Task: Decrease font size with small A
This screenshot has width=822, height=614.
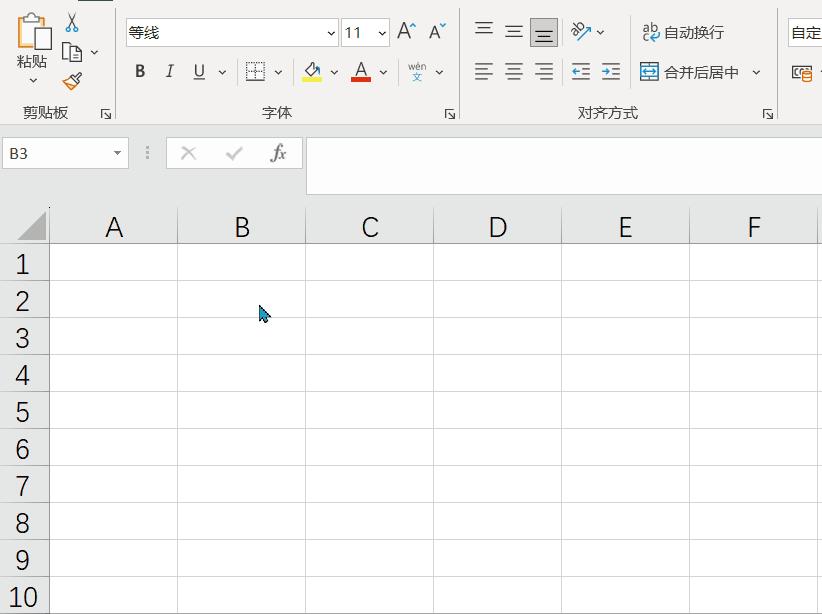Action: [x=437, y=31]
